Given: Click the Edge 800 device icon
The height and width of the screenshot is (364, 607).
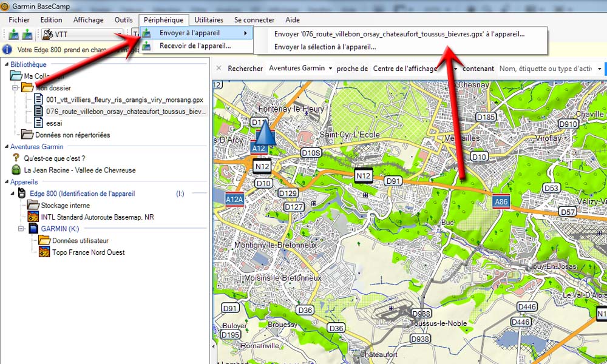Looking at the screenshot, I should click(x=22, y=193).
